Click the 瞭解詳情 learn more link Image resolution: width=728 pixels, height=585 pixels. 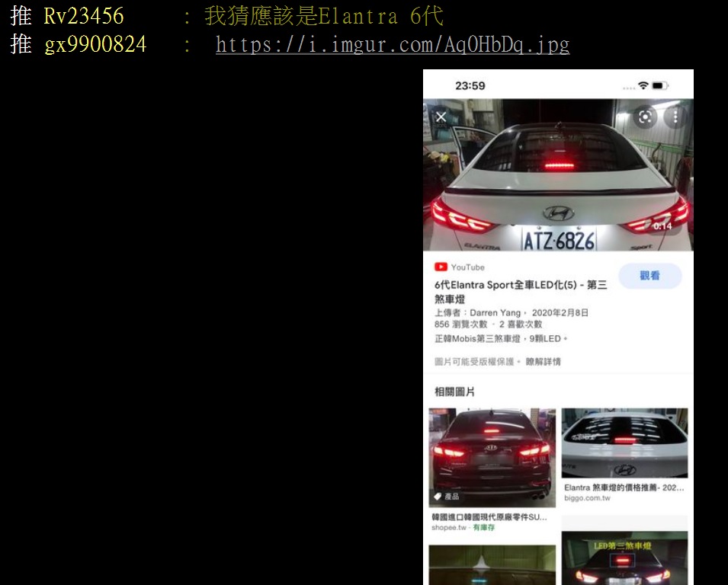[543, 362]
